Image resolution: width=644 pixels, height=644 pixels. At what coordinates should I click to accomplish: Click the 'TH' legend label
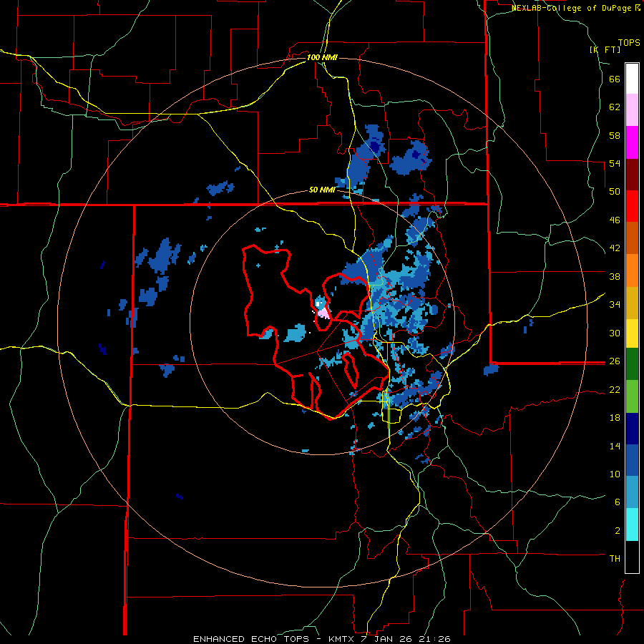pyautogui.click(x=615, y=559)
